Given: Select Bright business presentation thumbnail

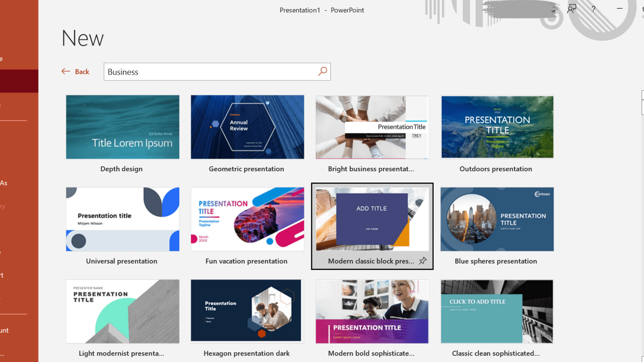Looking at the screenshot, I should (x=372, y=127).
